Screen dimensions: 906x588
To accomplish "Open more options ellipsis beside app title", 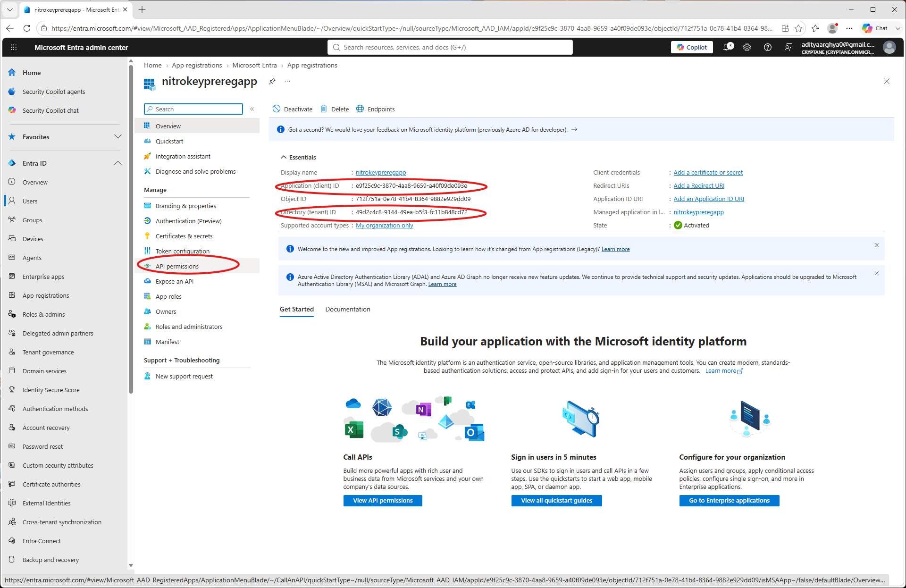I will 287,81.
